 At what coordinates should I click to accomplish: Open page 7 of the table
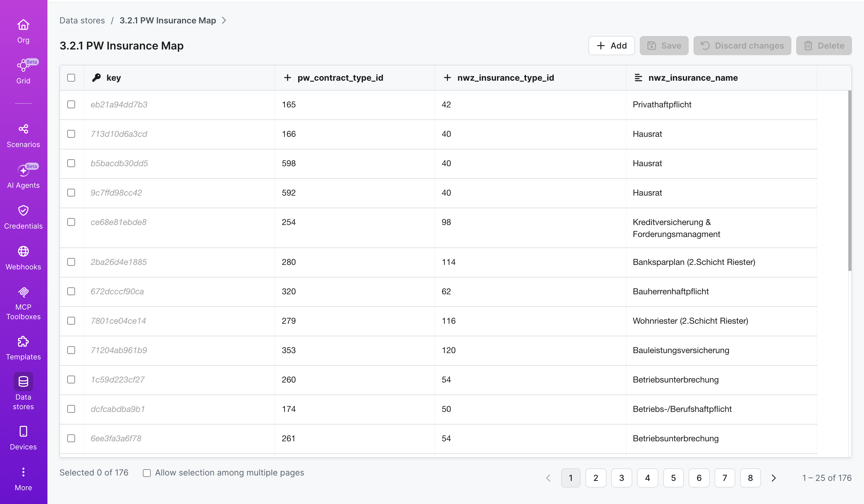coord(725,478)
